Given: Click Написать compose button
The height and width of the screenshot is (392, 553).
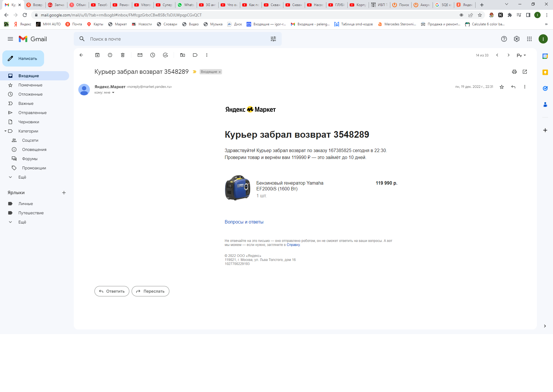Looking at the screenshot, I should [23, 58].
